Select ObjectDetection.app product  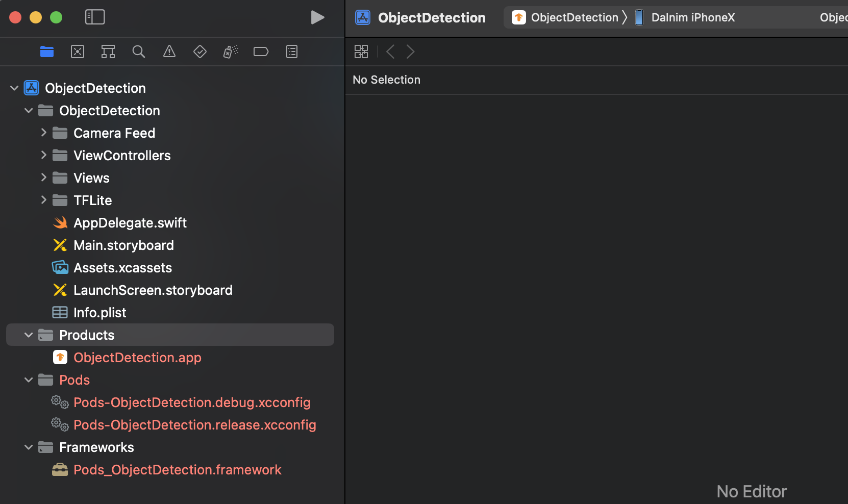137,358
